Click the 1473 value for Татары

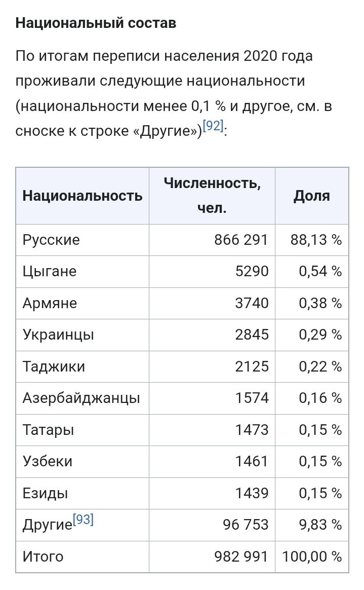[252, 430]
